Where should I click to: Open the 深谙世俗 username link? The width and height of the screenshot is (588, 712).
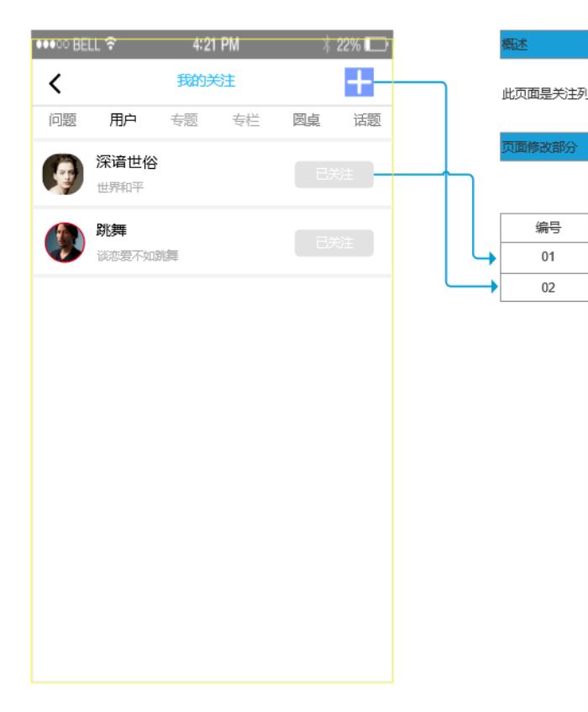tap(127, 164)
